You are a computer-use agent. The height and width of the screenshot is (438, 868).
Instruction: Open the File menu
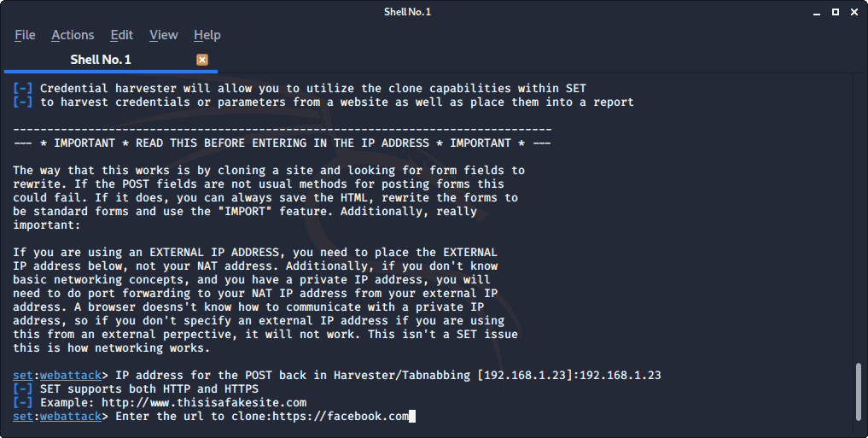click(25, 35)
